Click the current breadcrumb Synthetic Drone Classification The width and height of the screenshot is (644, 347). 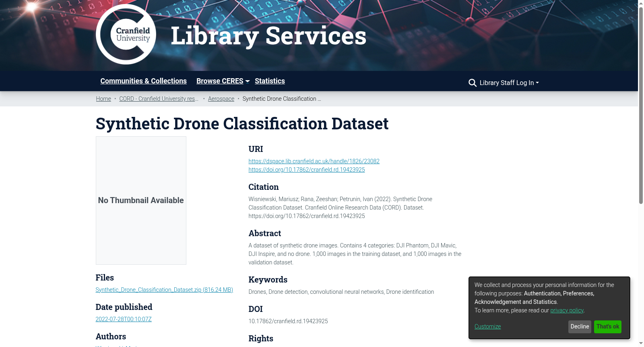[x=282, y=99]
